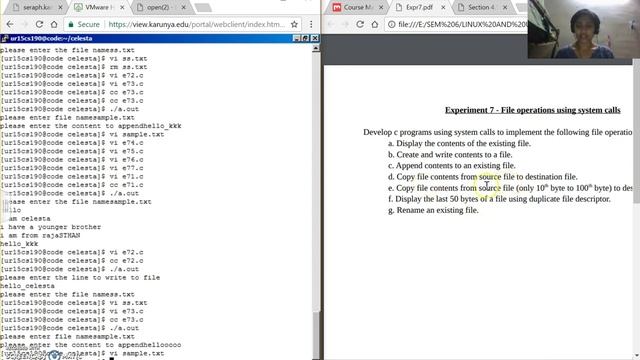Click terminal line 'hello_celesta'
Viewport: 640px width, 360px height.
coord(27,286)
